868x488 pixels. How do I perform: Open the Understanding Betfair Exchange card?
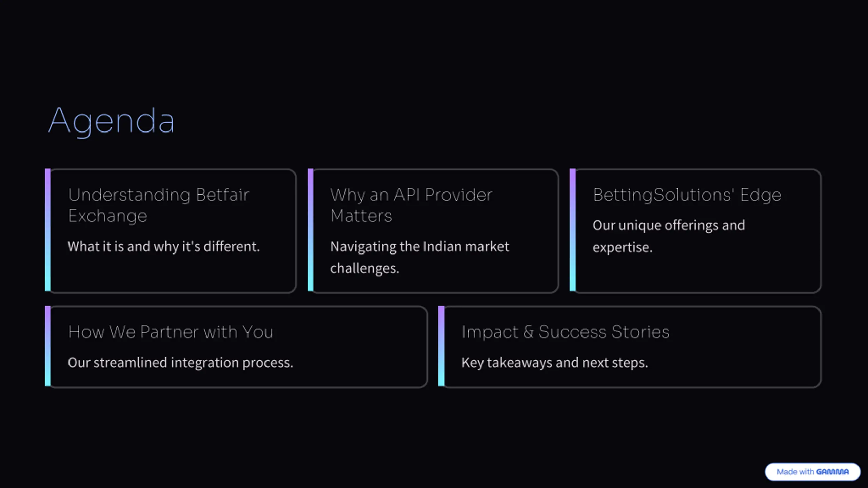171,231
